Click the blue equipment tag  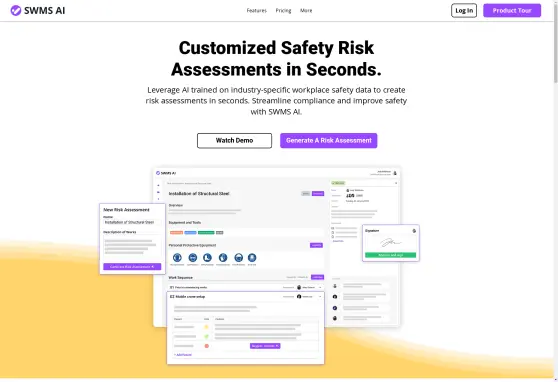[190, 233]
